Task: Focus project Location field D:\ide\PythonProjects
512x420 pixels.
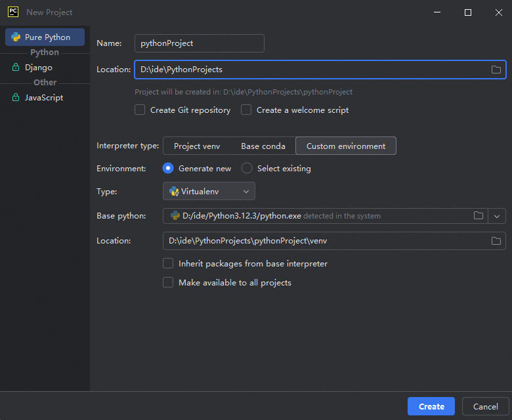Action: (x=320, y=70)
